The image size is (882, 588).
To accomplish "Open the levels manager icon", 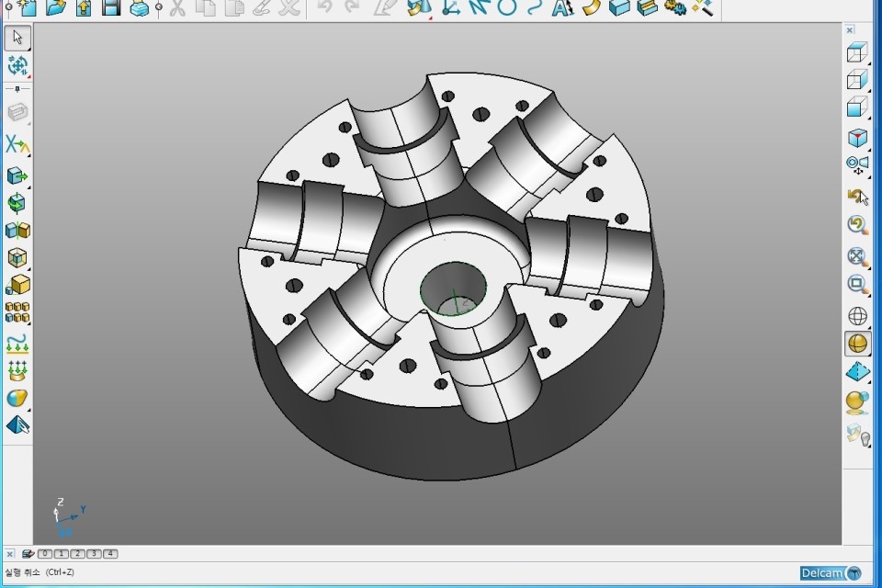I will point(28,554).
